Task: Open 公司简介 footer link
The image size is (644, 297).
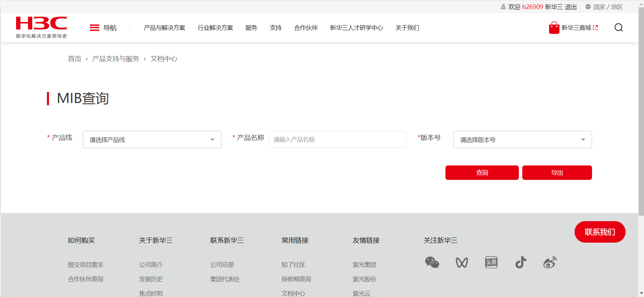Action: (151, 265)
